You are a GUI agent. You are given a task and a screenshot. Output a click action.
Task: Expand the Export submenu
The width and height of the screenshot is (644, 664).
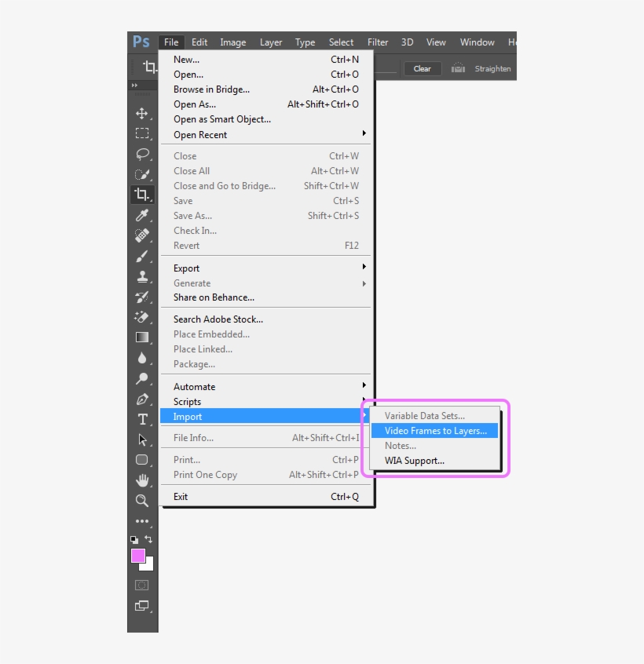click(x=186, y=268)
